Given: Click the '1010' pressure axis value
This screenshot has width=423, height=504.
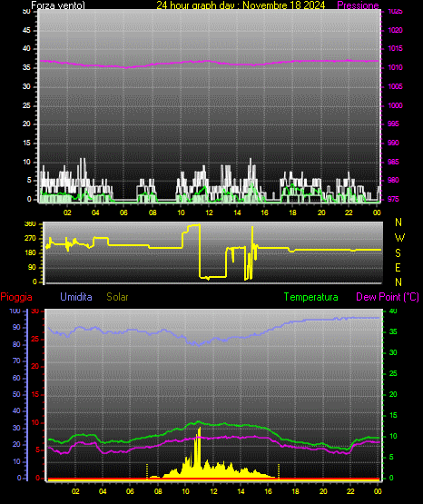Looking at the screenshot, I should [x=395, y=67].
